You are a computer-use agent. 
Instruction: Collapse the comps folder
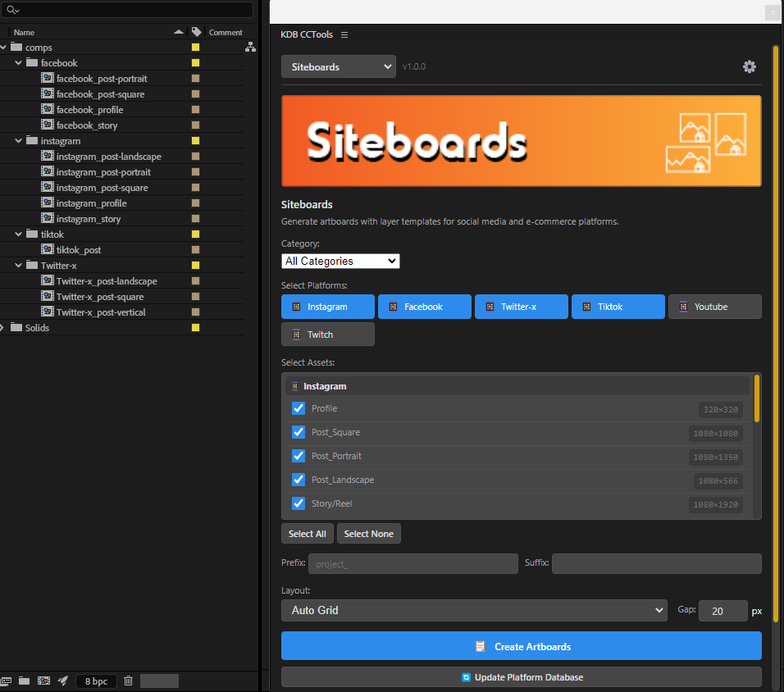pos(3,47)
